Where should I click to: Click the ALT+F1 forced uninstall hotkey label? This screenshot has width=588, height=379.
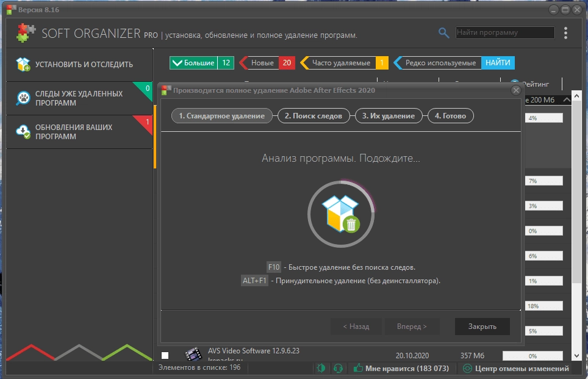click(x=254, y=280)
